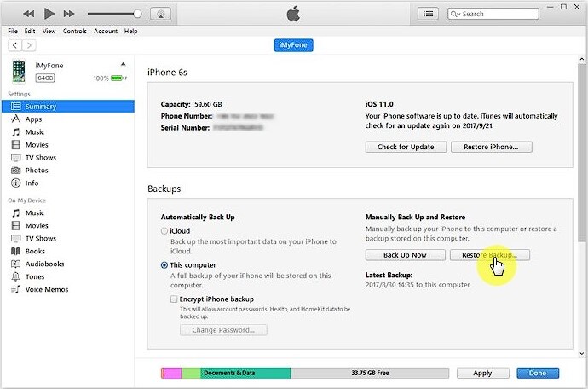Screen dimensions: 588x389
Task: Open the Account menu
Action: pos(106,32)
